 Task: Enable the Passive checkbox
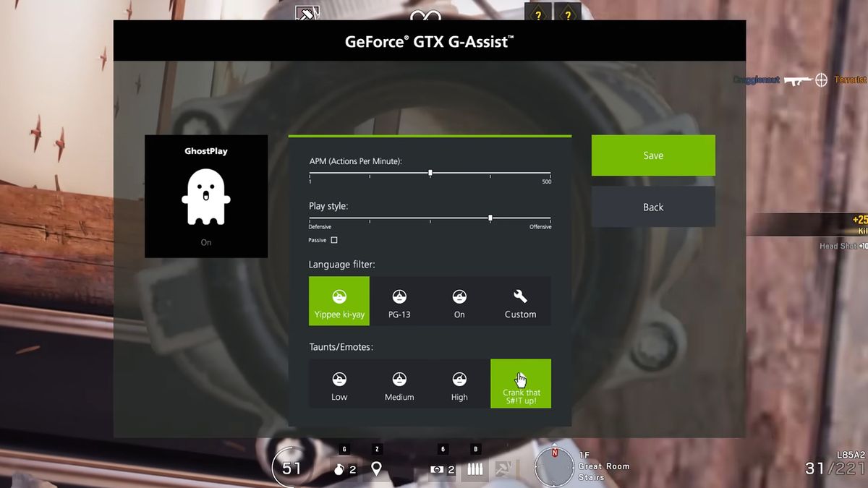tap(333, 240)
